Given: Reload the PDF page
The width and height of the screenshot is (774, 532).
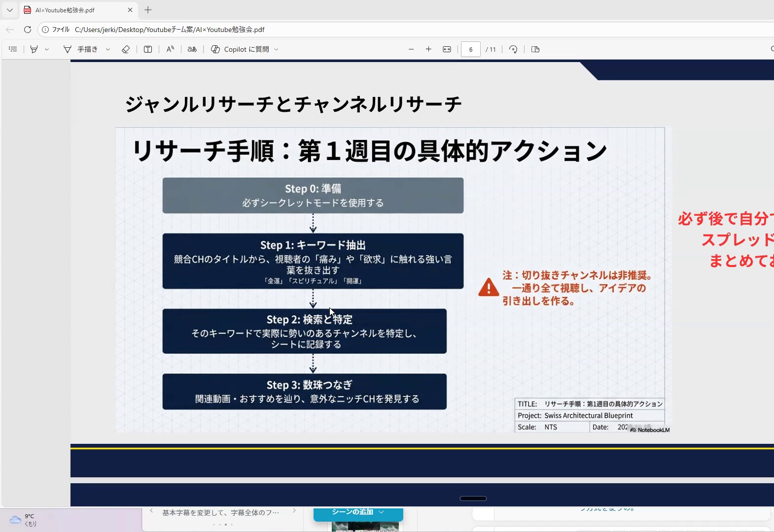Looking at the screenshot, I should coord(28,30).
